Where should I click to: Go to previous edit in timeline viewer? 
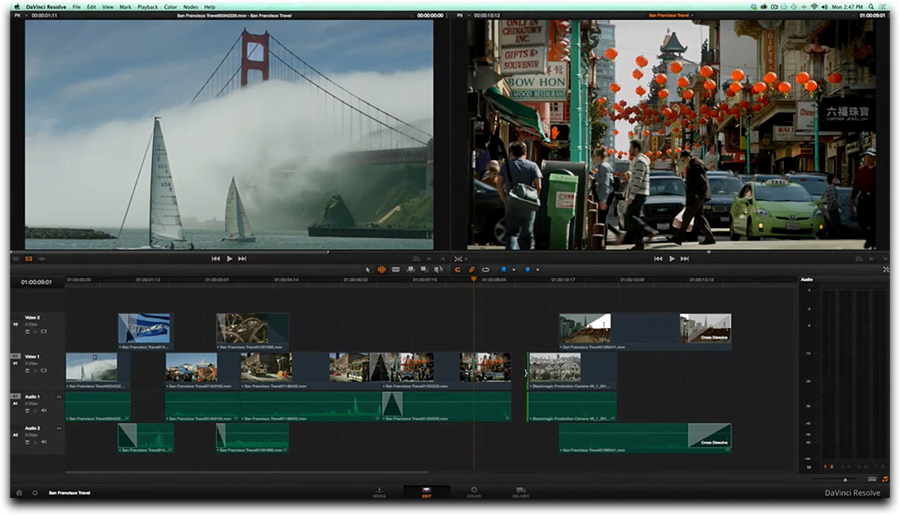pyautogui.click(x=658, y=259)
